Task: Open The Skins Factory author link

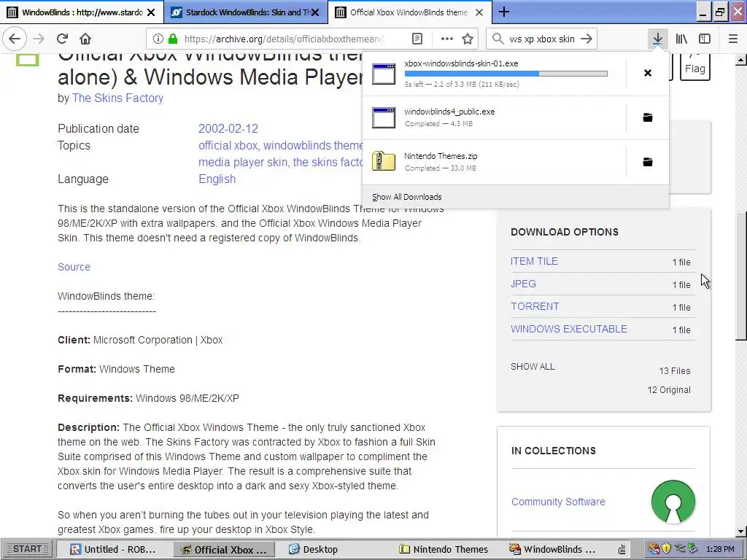Action: point(117,98)
